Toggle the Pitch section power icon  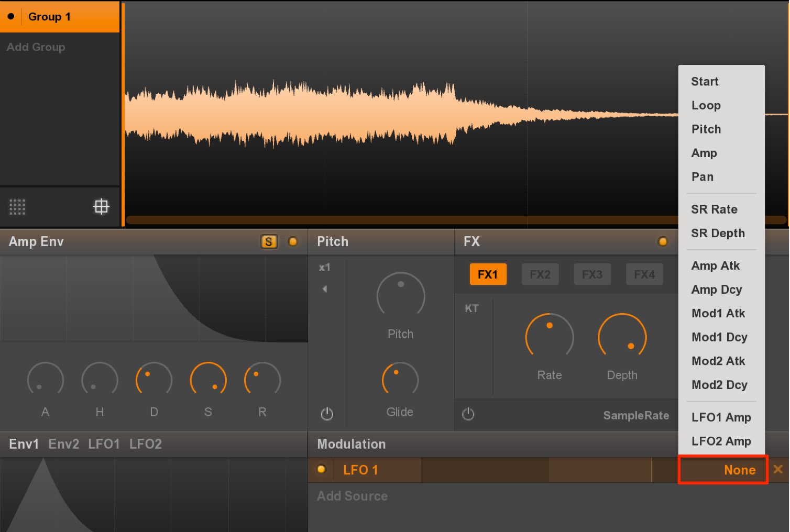tap(327, 414)
